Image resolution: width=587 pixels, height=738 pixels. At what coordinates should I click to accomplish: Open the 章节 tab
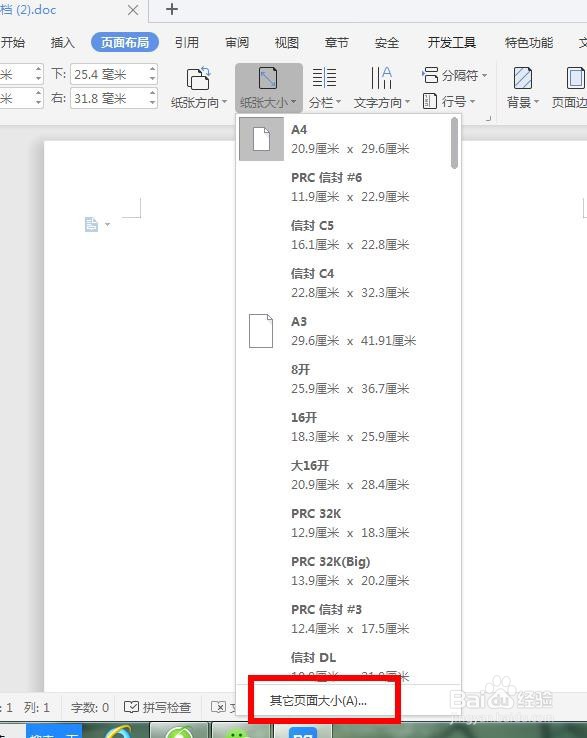(337, 43)
